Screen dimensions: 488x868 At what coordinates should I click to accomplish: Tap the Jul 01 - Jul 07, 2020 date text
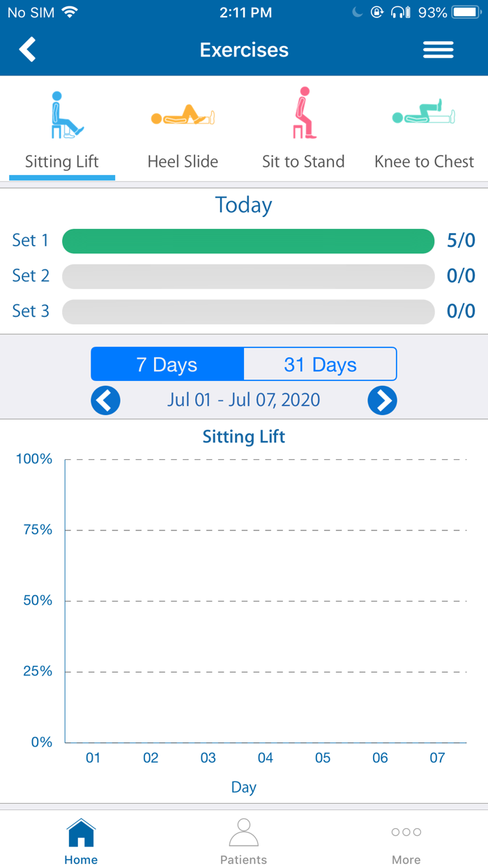[243, 401]
